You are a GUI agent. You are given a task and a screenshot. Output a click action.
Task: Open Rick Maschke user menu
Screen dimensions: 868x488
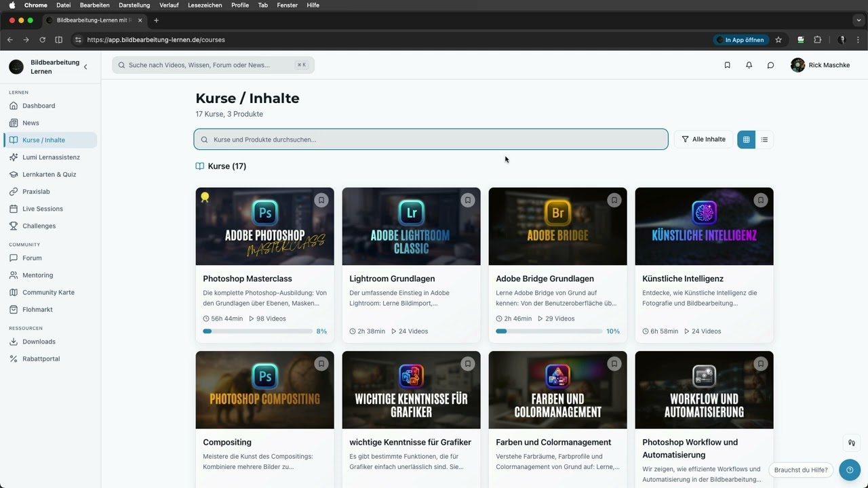(x=821, y=65)
